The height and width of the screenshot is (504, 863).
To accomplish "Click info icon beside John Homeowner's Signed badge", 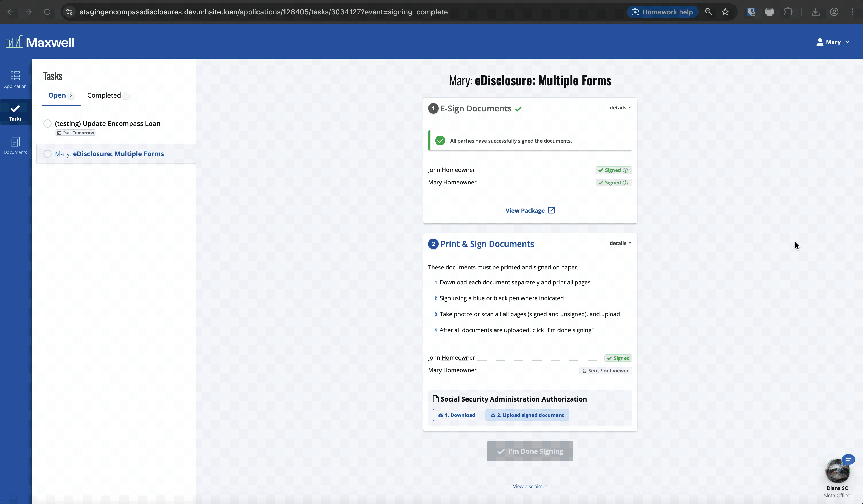I will tap(625, 170).
